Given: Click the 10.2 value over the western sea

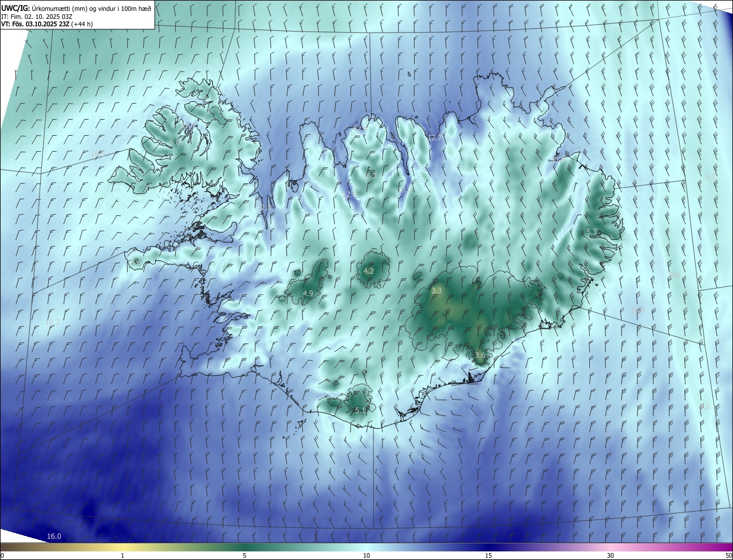Looking at the screenshot, I should tap(52, 322).
